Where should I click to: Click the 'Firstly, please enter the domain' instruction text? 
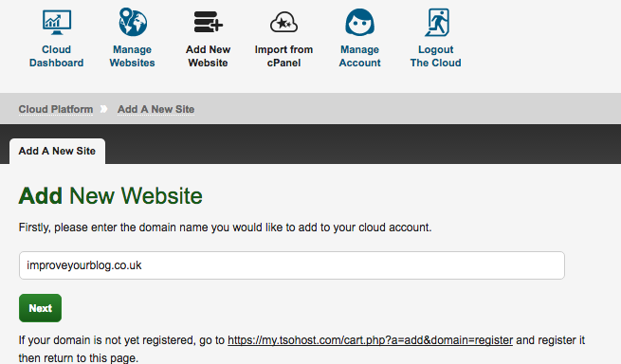click(x=225, y=227)
